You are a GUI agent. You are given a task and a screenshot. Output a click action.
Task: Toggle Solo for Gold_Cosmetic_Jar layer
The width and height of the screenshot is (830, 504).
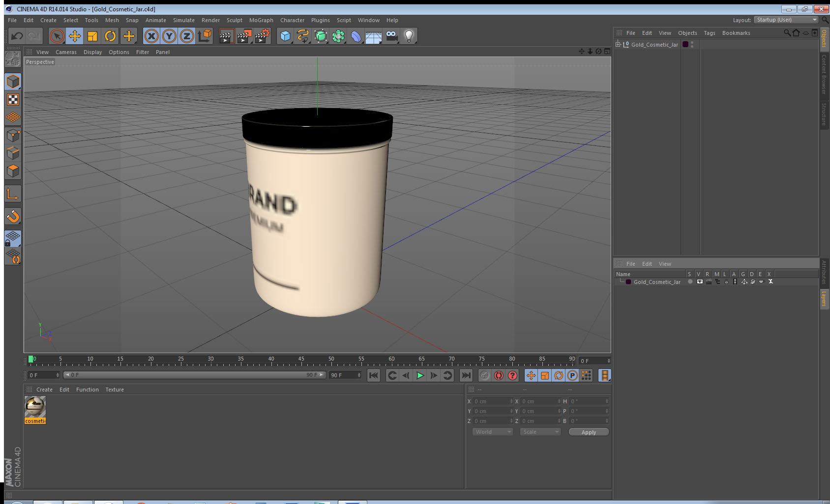coord(690,282)
